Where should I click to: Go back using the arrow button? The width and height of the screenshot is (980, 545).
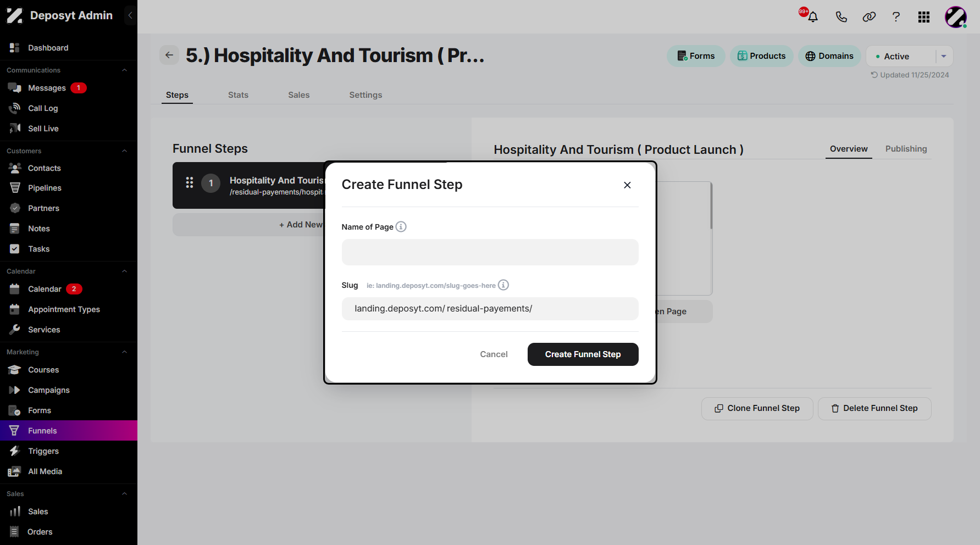coord(169,55)
